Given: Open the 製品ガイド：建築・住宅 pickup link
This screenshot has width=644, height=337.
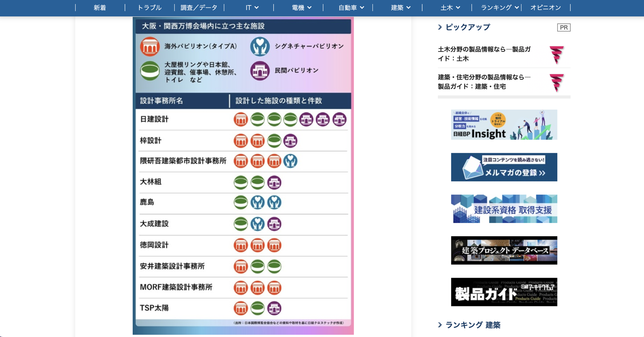Looking at the screenshot, I should (484, 82).
